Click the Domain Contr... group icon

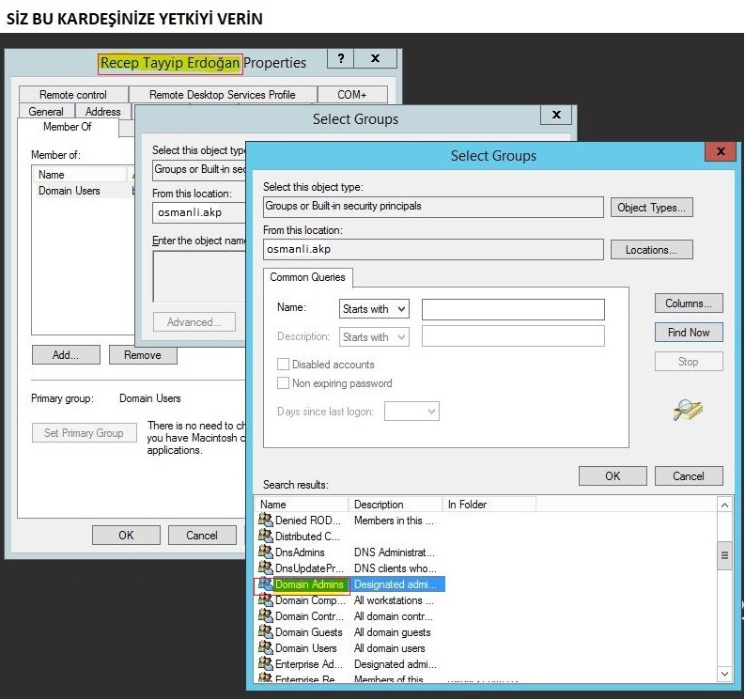pyautogui.click(x=266, y=615)
